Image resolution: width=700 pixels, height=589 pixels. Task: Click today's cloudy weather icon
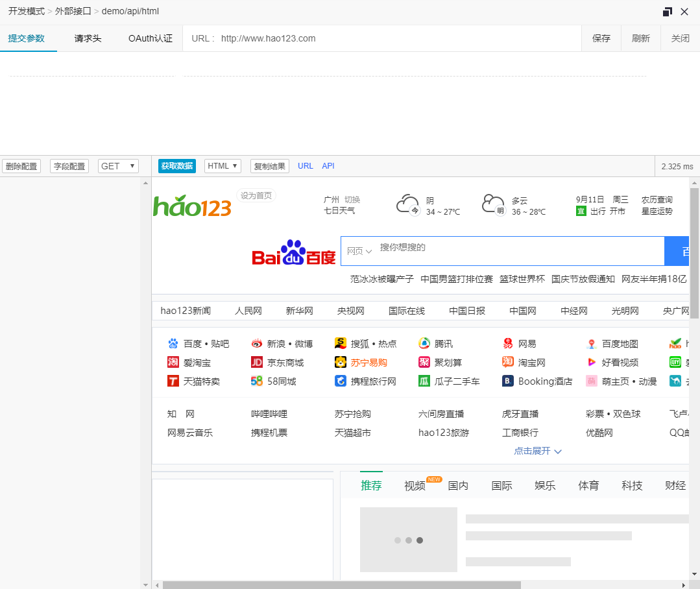tap(408, 205)
